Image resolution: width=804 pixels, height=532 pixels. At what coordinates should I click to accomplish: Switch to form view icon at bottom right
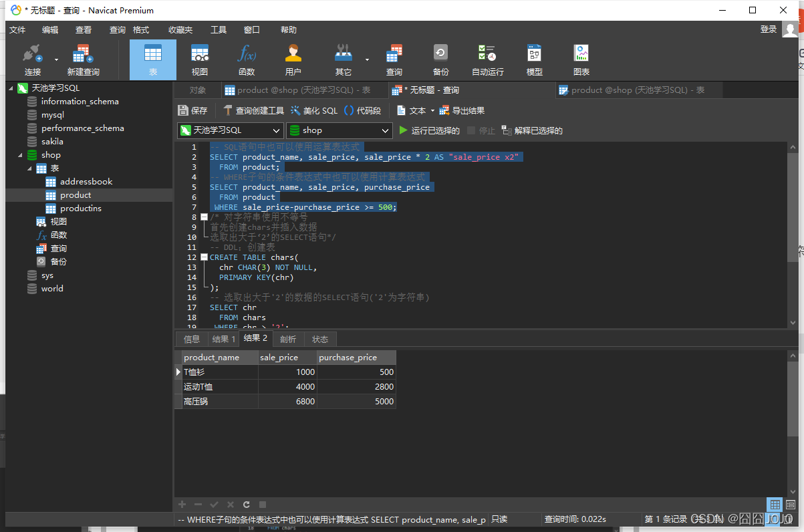click(791, 505)
